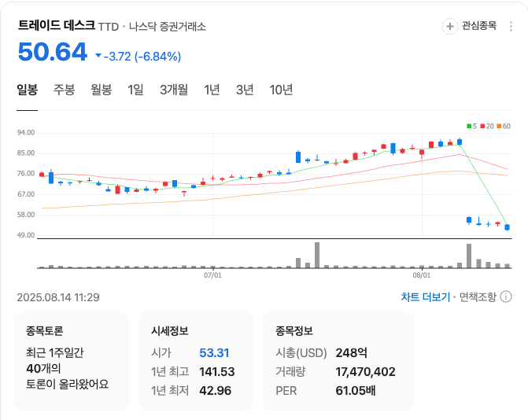Click the 49.00 price axis label
This screenshot has height=420, width=528.
click(x=26, y=235)
